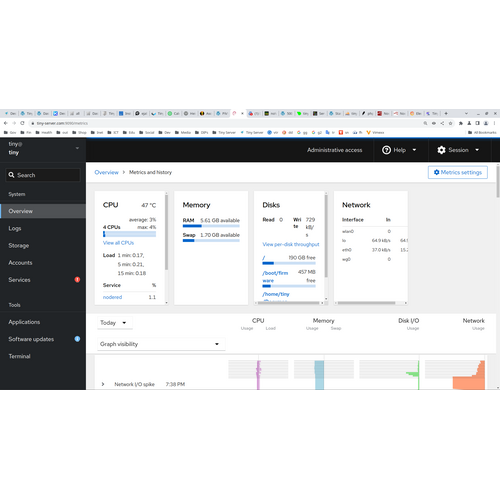Click the Overview breadcrumb link

106,172
